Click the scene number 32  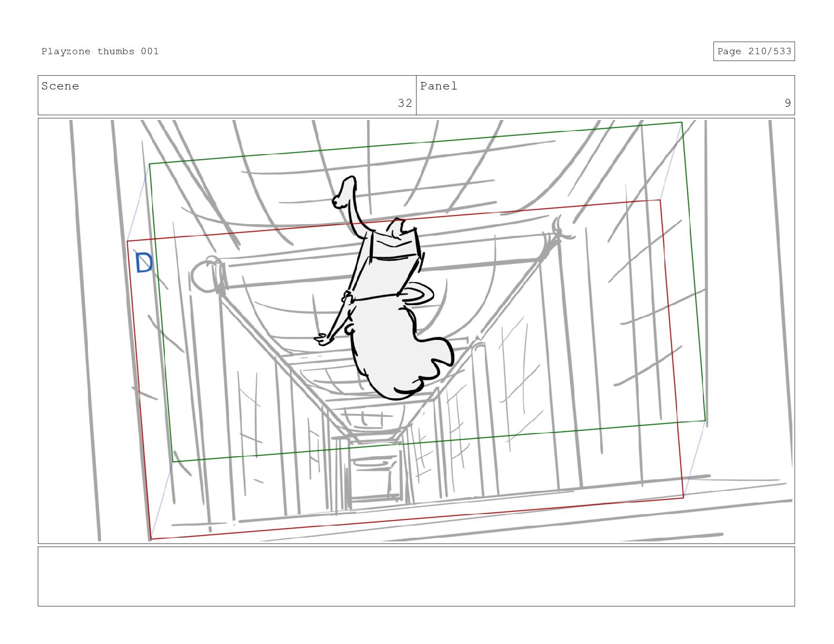(404, 103)
